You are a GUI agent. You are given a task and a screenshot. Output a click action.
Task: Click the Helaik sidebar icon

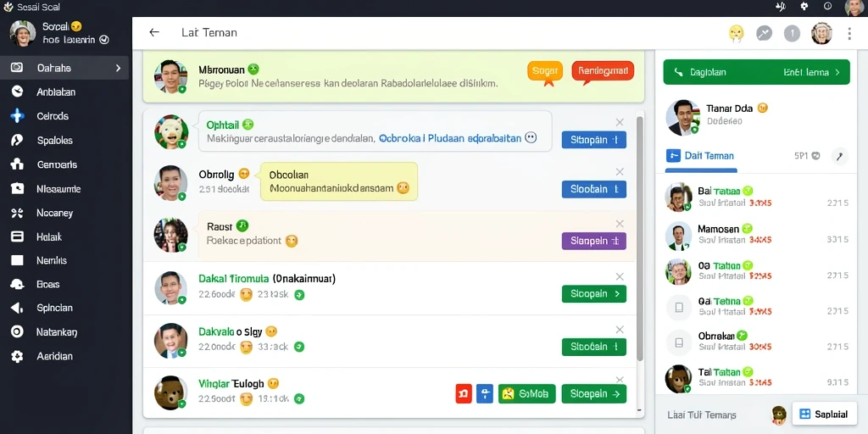pos(17,237)
